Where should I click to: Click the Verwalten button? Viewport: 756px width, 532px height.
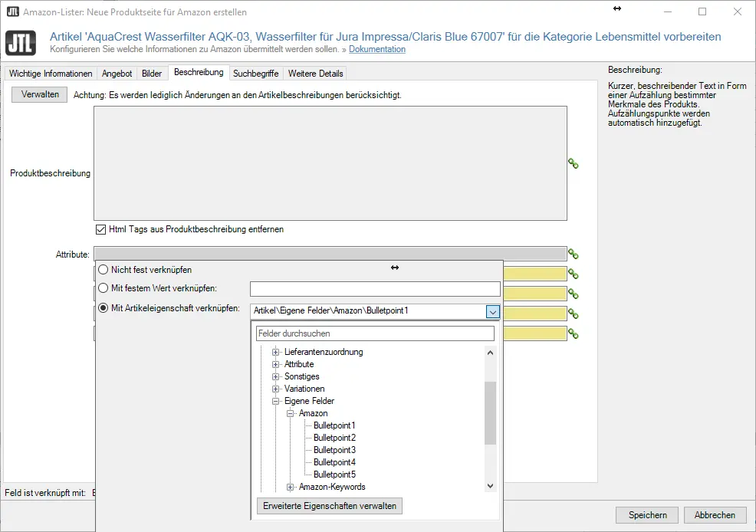(40, 94)
